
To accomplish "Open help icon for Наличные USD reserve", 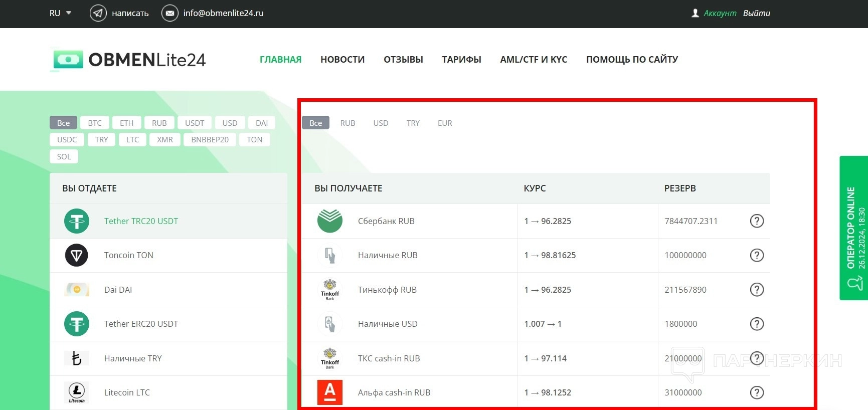I will 757,324.
